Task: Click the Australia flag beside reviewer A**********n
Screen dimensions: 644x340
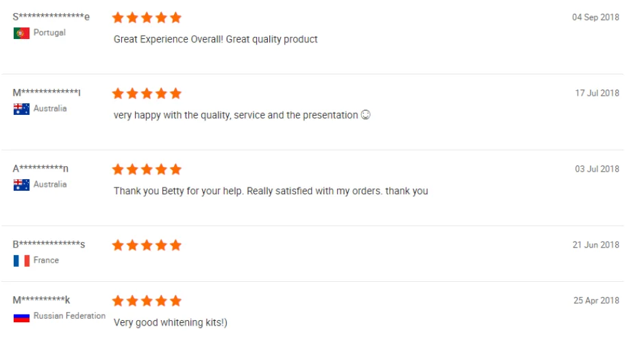Action: pyautogui.click(x=21, y=185)
